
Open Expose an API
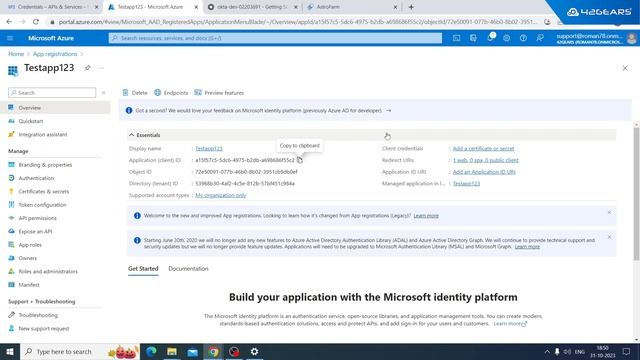point(35,231)
